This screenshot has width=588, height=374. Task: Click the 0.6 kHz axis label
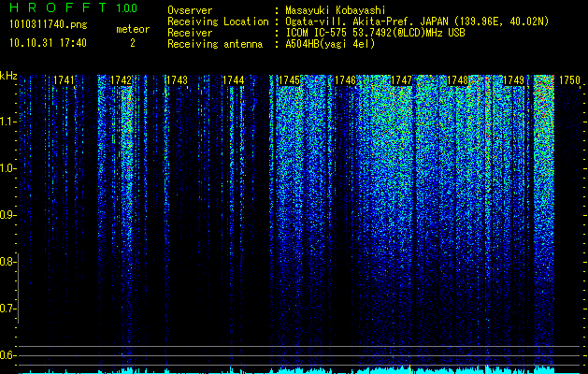tap(7, 355)
